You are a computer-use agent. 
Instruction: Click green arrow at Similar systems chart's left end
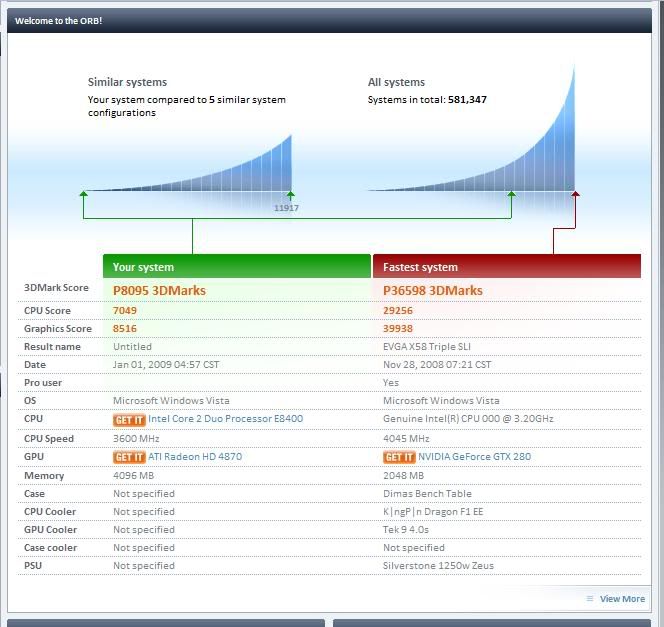pyautogui.click(x=84, y=193)
